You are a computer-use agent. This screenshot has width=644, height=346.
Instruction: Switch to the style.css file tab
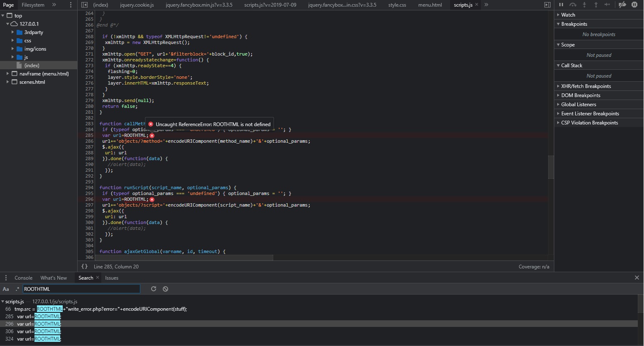tap(397, 5)
